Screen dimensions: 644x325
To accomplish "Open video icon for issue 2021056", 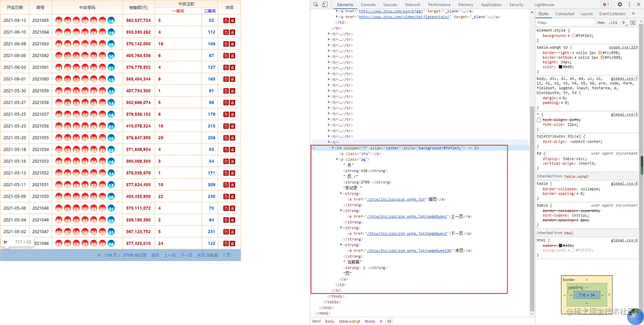I will pos(233,126).
